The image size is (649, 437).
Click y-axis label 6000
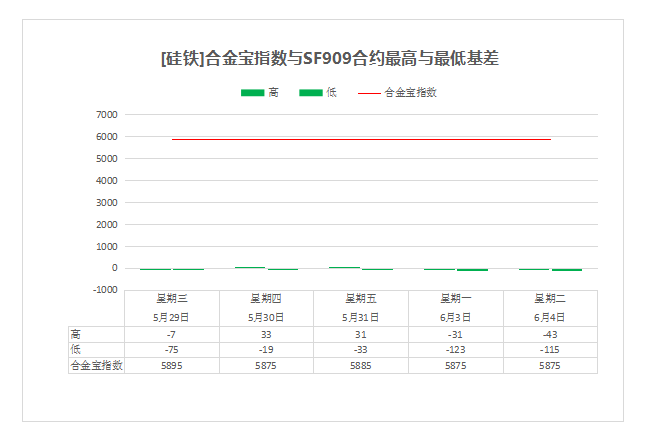pyautogui.click(x=107, y=137)
